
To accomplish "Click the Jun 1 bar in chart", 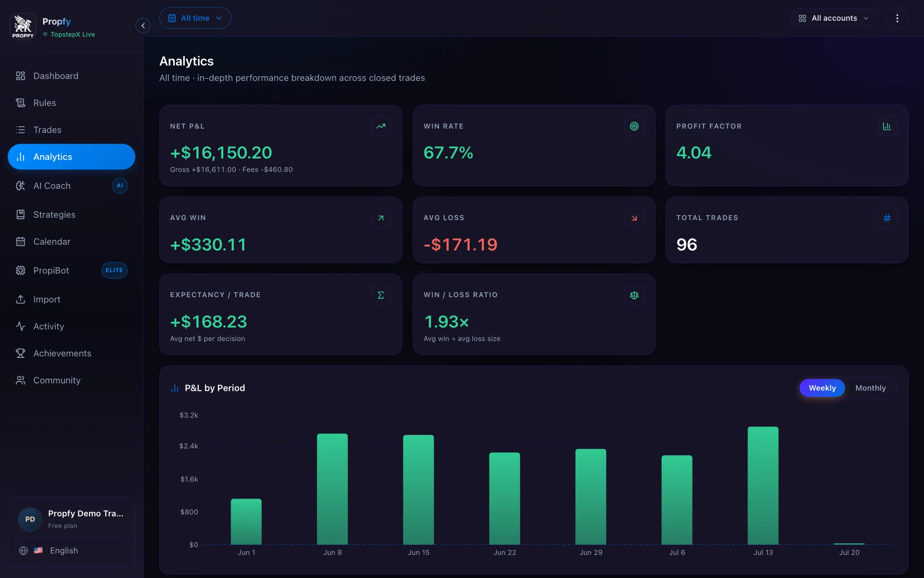I will (x=246, y=522).
